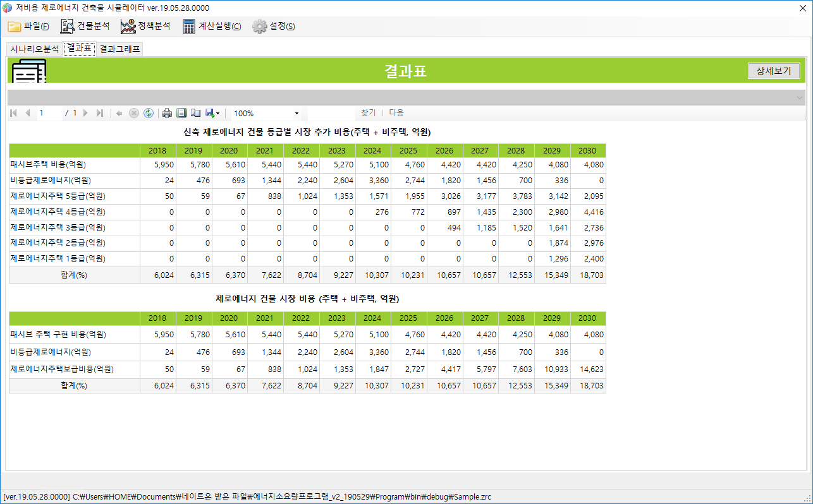This screenshot has width=813, height=504.
Task: Select '패시브주택 비용(억원)' row label
Action: (48, 164)
